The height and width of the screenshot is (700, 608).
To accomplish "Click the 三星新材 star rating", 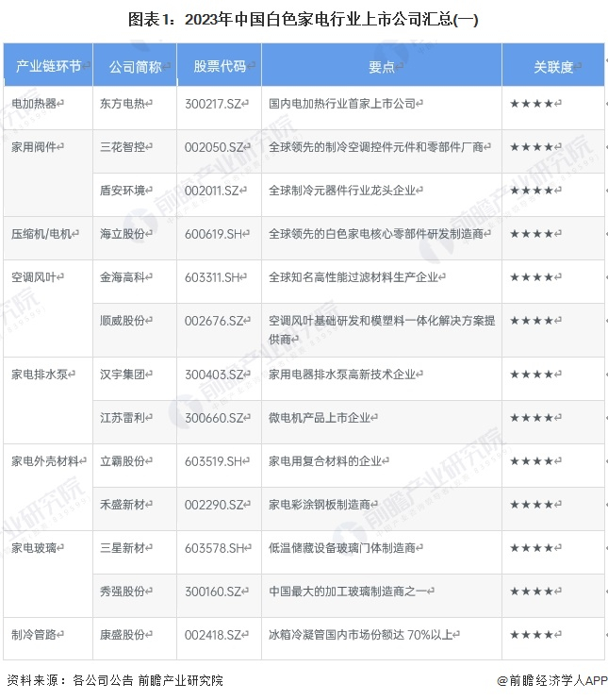I will click(x=532, y=548).
